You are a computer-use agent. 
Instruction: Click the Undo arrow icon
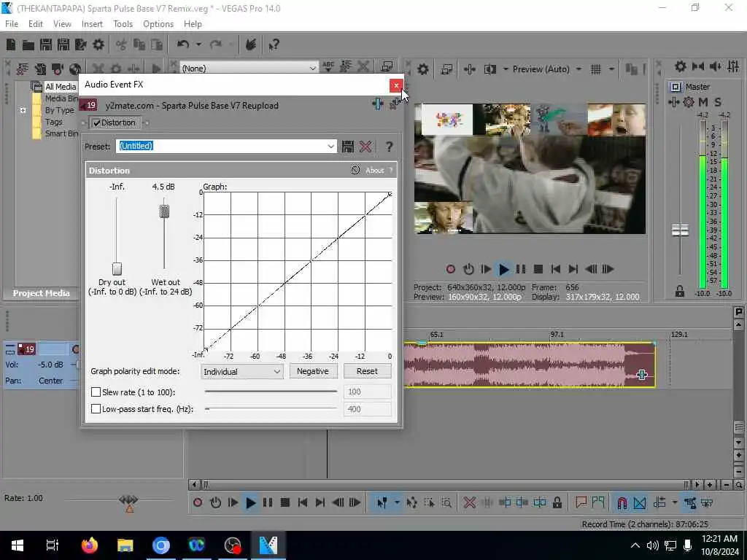(x=182, y=44)
